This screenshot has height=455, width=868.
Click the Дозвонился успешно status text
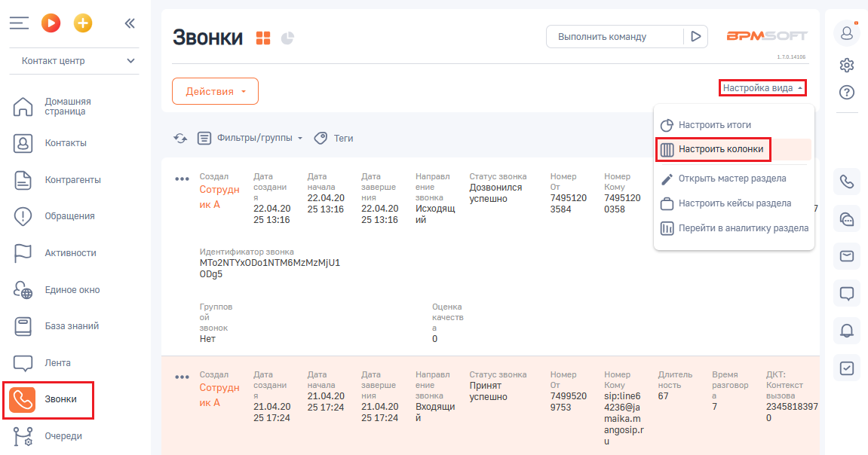pyautogui.click(x=495, y=193)
